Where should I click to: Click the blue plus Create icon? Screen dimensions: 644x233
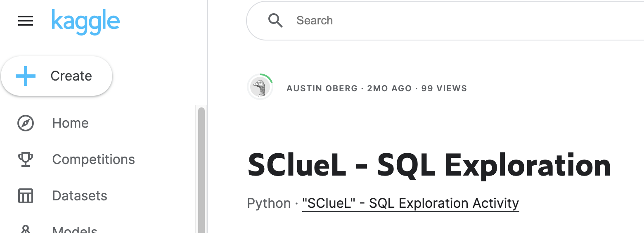[x=26, y=76]
